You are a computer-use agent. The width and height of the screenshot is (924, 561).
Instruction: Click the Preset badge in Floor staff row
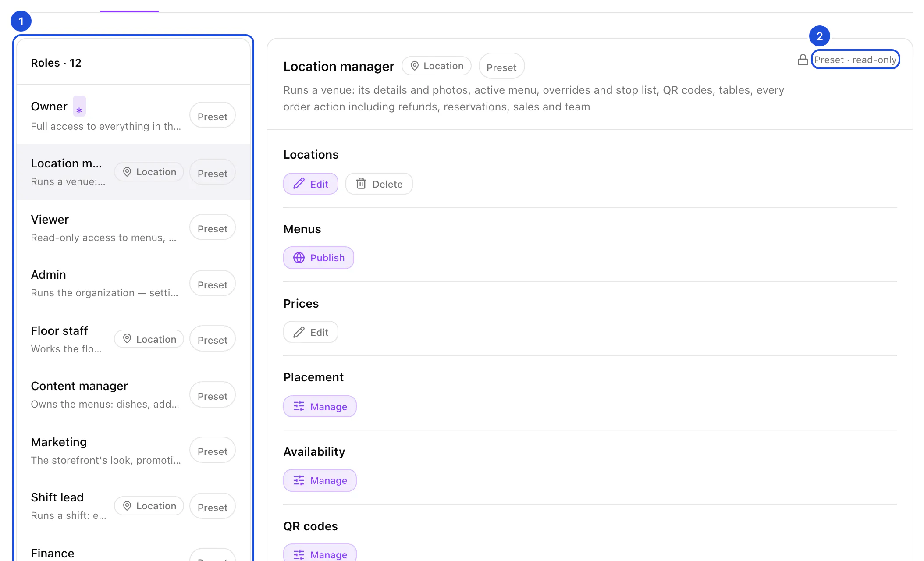click(x=212, y=339)
